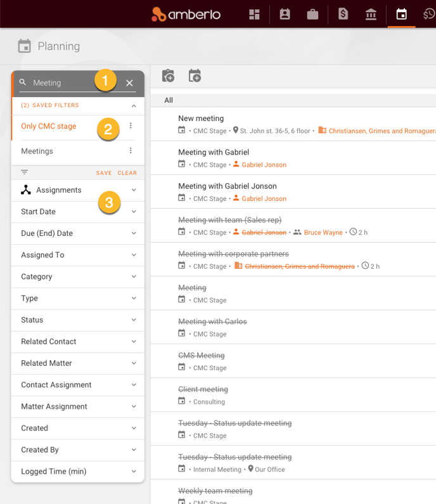Clear the Meeting search with X

coord(129,83)
